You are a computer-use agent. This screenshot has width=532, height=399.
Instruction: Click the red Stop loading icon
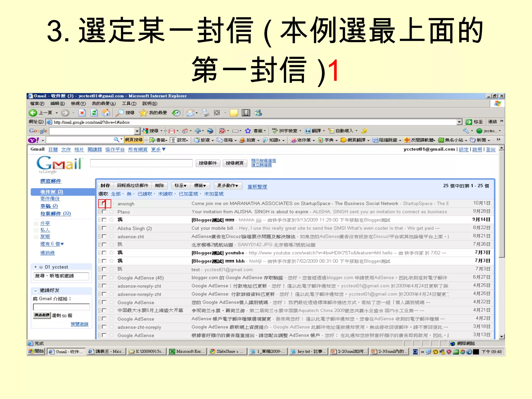[x=82, y=113]
